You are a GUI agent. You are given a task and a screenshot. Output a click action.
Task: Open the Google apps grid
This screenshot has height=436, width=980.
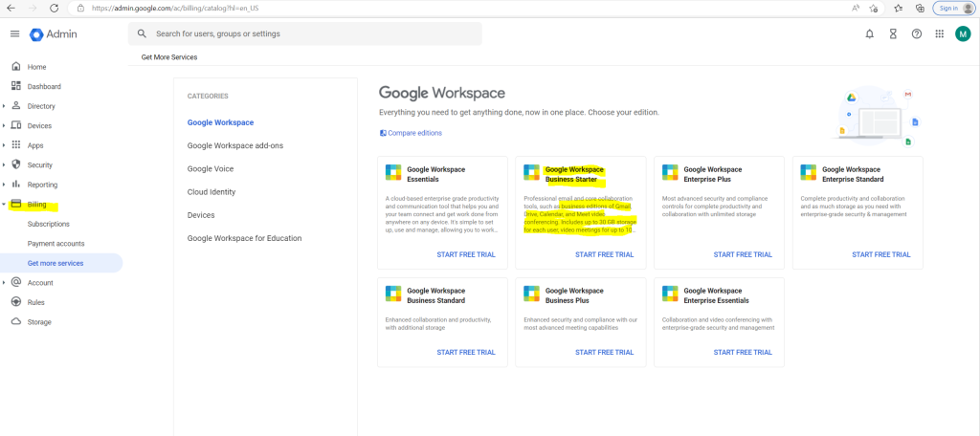point(940,34)
